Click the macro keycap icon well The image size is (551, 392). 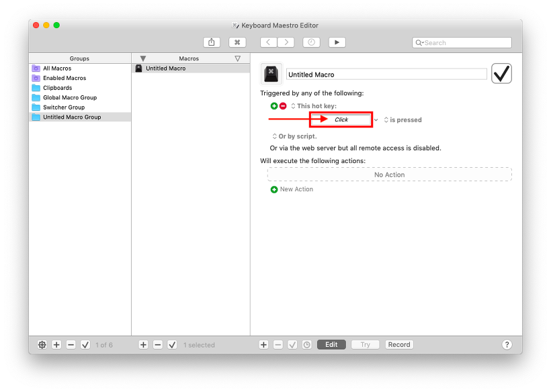271,74
